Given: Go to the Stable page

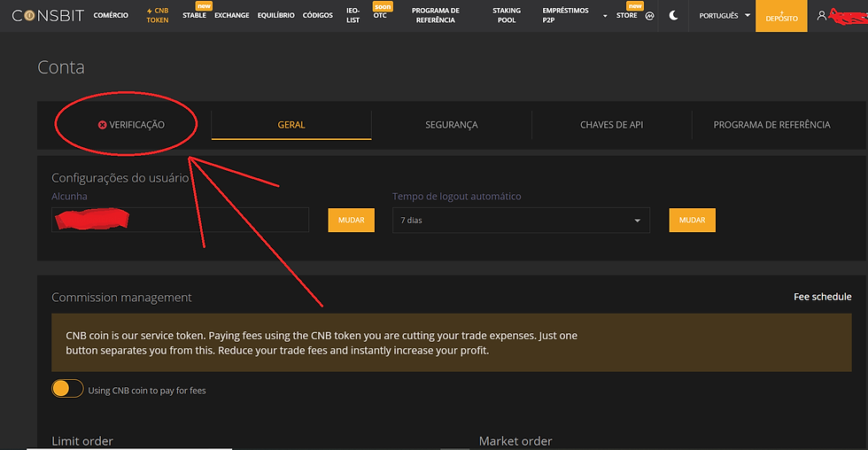Looking at the screenshot, I should click(194, 15).
